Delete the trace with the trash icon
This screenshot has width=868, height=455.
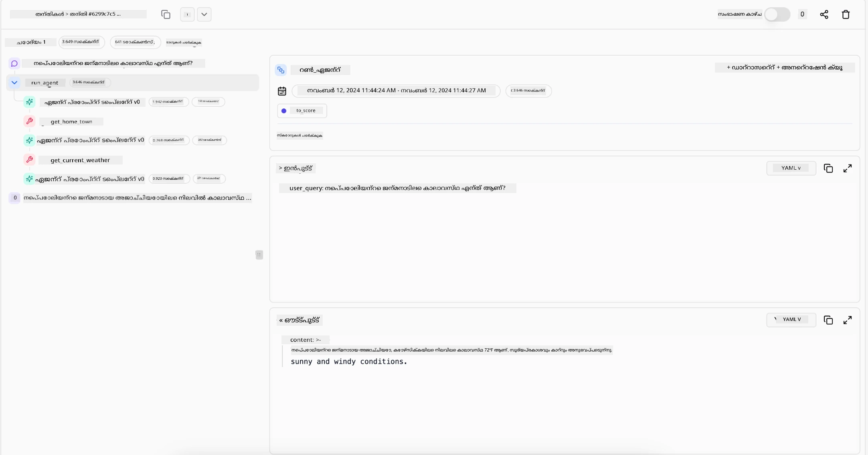point(846,14)
